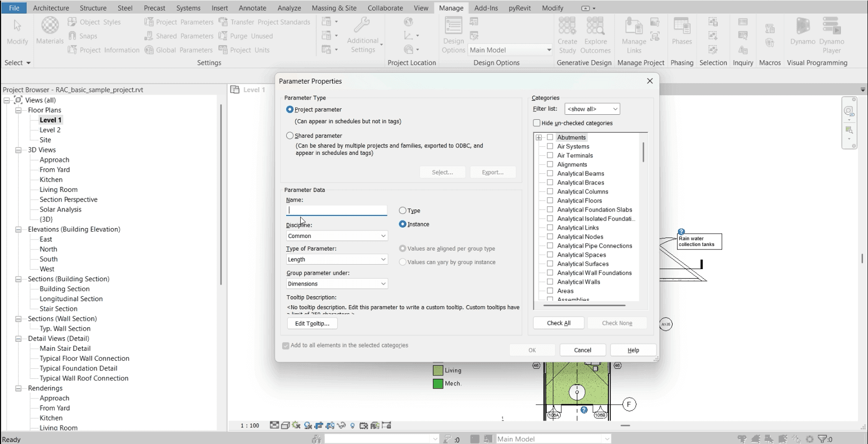Click the categories list horizontal scrollbar

click(x=584, y=305)
